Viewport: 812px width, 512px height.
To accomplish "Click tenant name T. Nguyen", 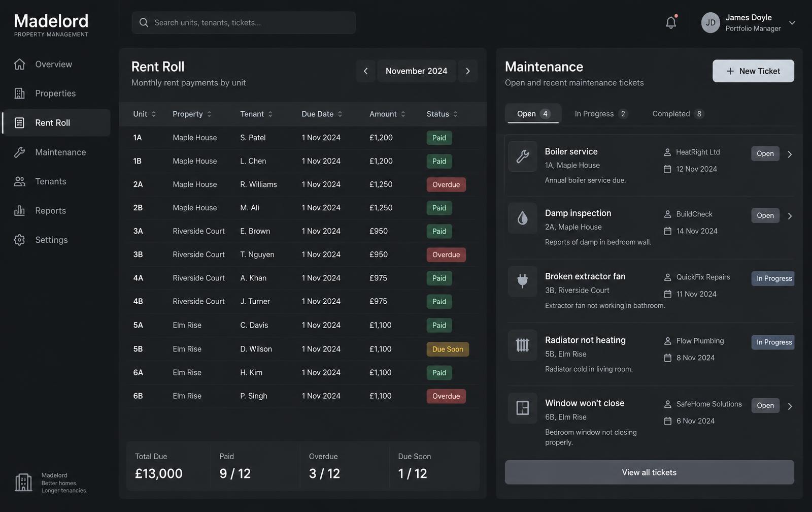I will 257,254.
